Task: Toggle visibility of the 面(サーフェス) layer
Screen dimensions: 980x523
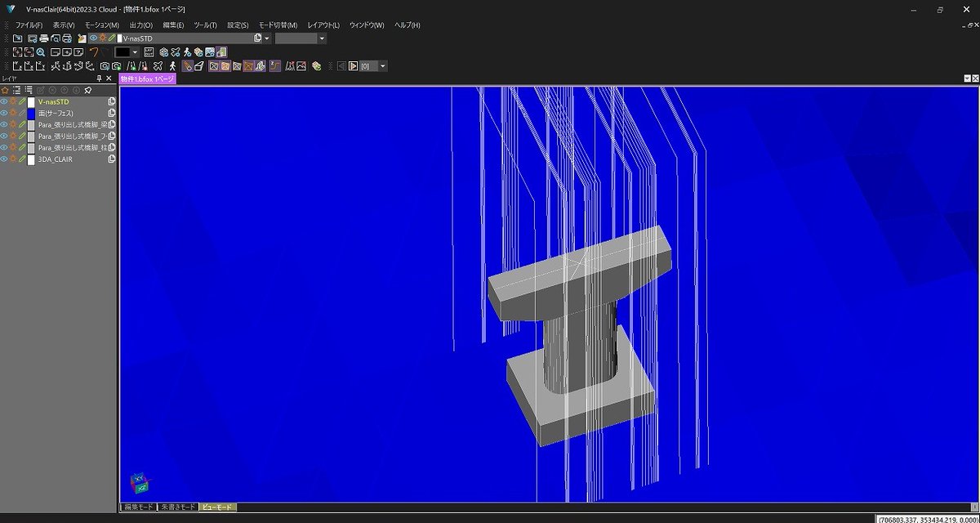Action: point(4,114)
